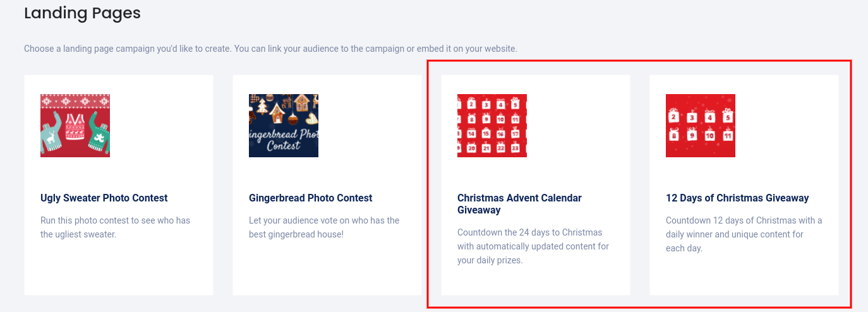Click 'Countdown the 24 days' description text
This screenshot has height=312, width=868.
pos(533,246)
